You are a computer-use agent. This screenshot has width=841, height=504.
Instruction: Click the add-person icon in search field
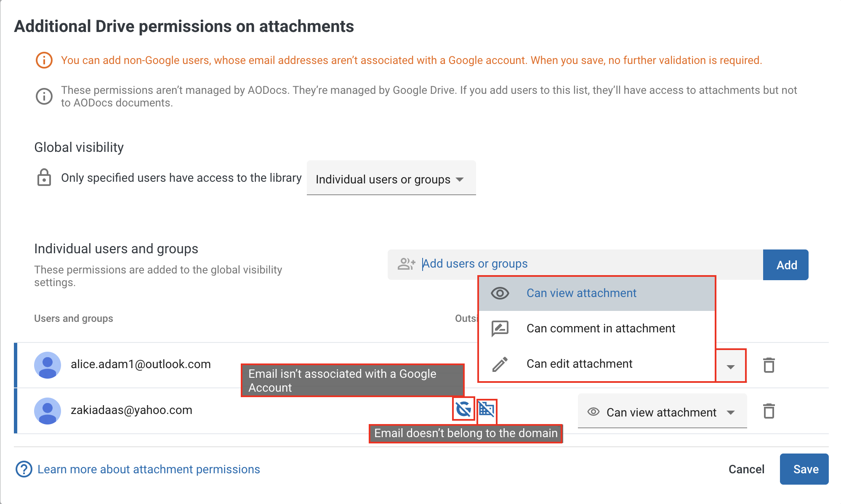(x=406, y=264)
